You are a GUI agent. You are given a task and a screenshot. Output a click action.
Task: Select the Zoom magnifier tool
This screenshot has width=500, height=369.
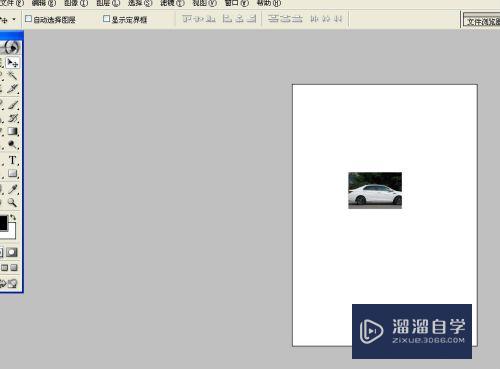pyautogui.click(x=13, y=202)
